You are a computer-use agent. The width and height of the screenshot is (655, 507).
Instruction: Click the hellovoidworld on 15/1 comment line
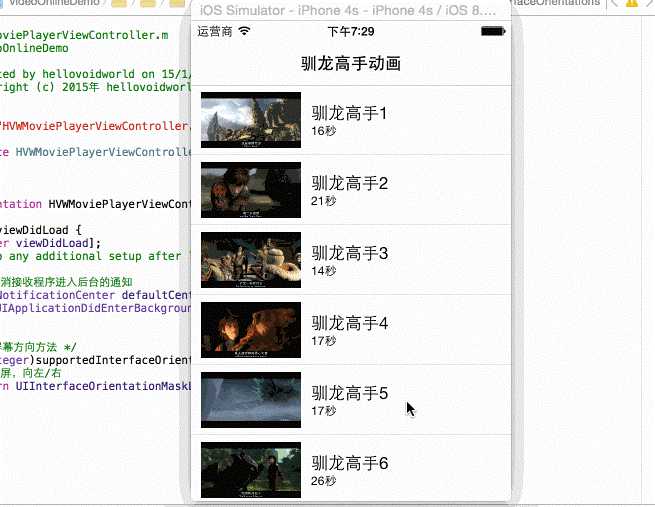point(95,74)
